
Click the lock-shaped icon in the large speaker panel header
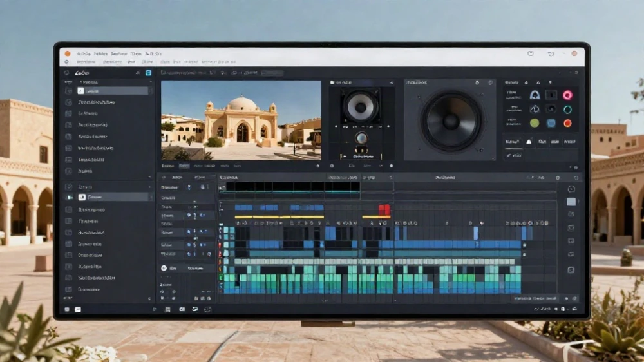[x=477, y=82]
